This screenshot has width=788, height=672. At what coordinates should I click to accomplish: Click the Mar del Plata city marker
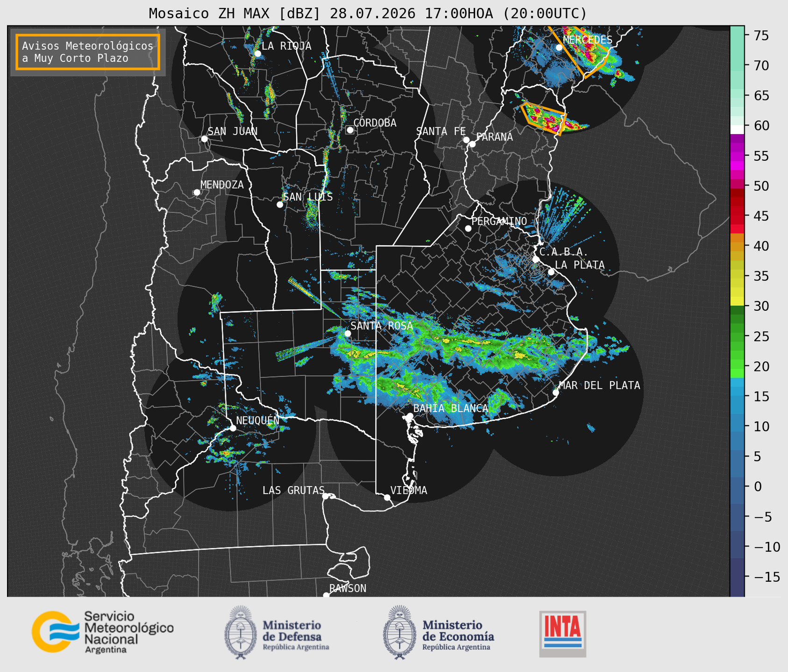click(x=555, y=392)
